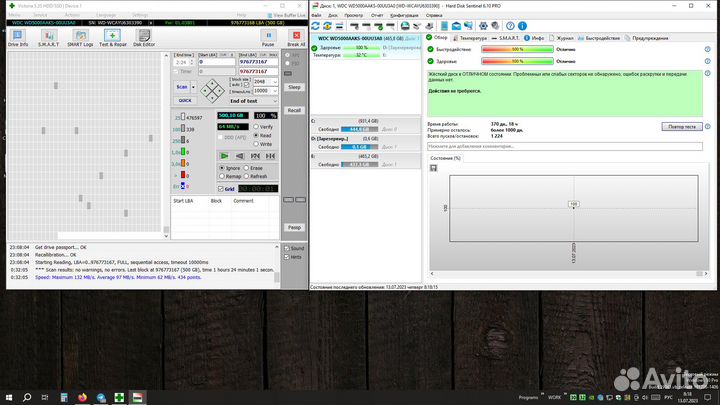Click the Scan button

[182, 87]
